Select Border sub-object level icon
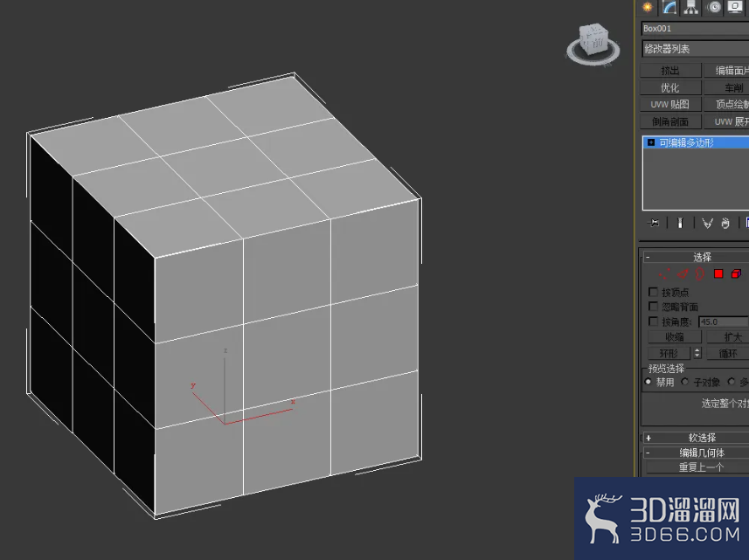Screen dimensions: 749x560 pyautogui.click(x=700, y=274)
